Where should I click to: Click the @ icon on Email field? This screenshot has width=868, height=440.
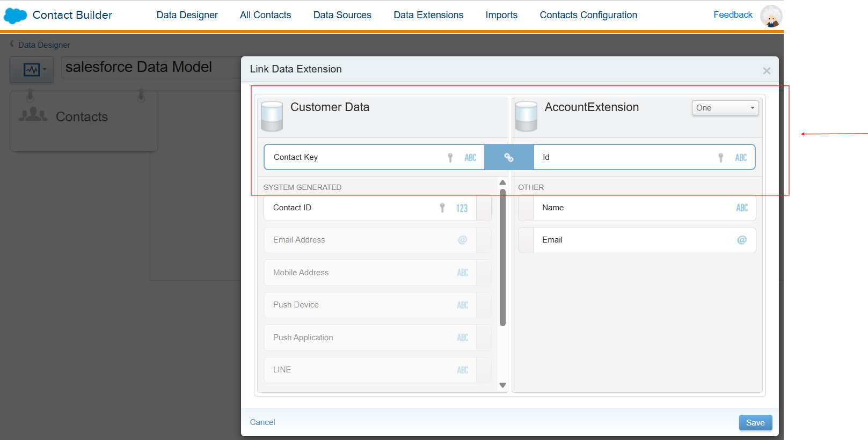(x=742, y=240)
